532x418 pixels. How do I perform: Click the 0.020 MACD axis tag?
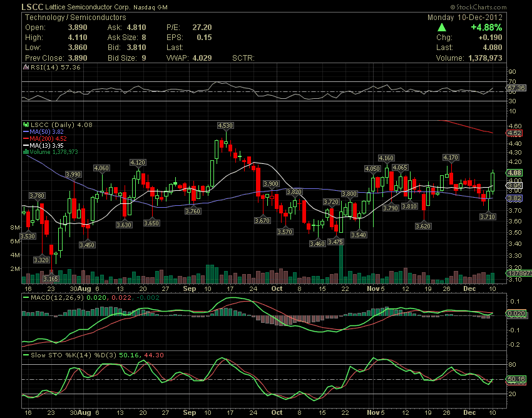tap(516, 313)
